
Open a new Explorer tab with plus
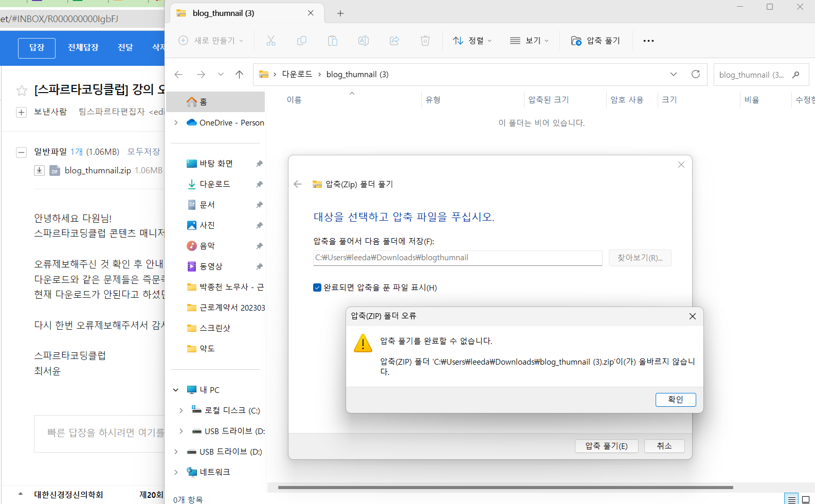(x=340, y=13)
